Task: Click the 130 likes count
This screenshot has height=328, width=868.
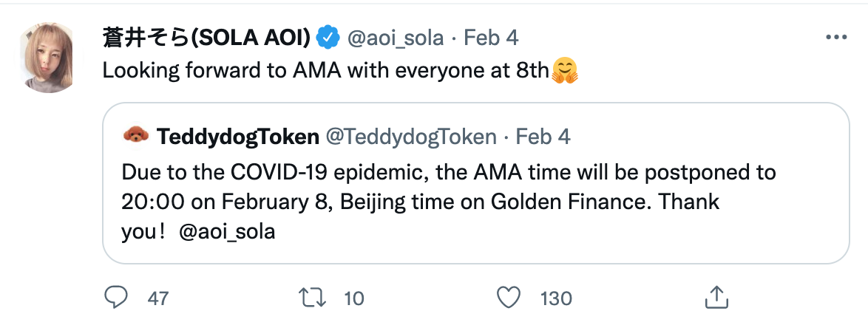Action: tap(556, 298)
